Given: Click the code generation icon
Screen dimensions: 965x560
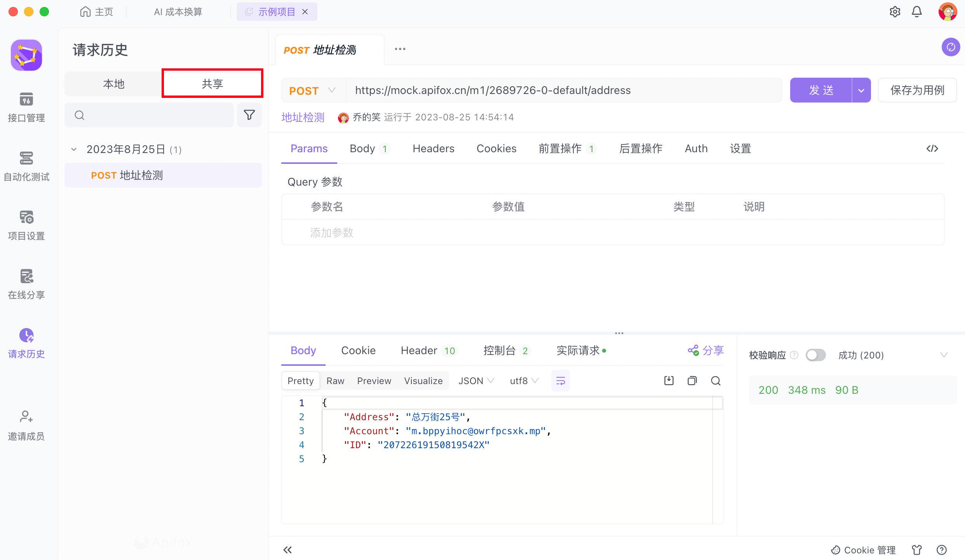Looking at the screenshot, I should [x=932, y=148].
